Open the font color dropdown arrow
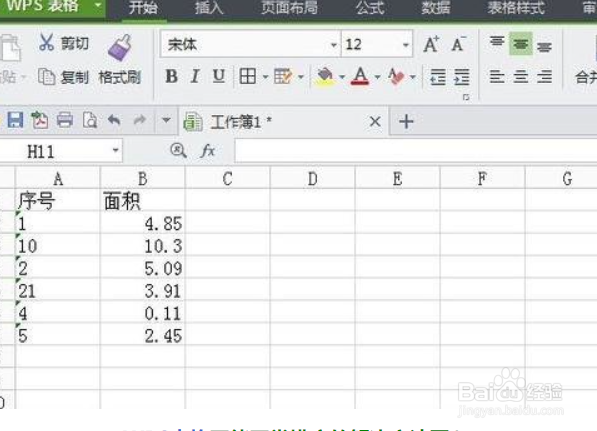This screenshot has width=597, height=431. 377,77
